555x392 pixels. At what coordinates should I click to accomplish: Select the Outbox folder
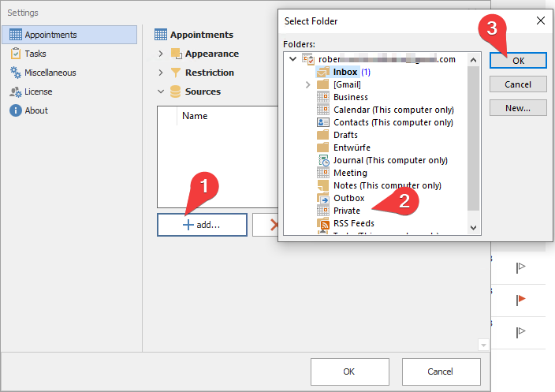coord(348,198)
